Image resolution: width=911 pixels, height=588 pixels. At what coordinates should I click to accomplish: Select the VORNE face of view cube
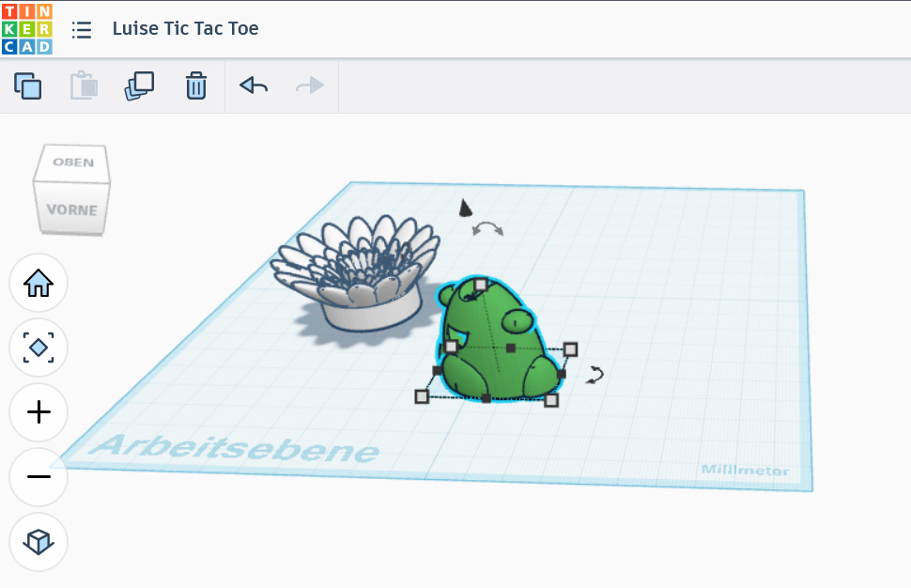coord(72,209)
